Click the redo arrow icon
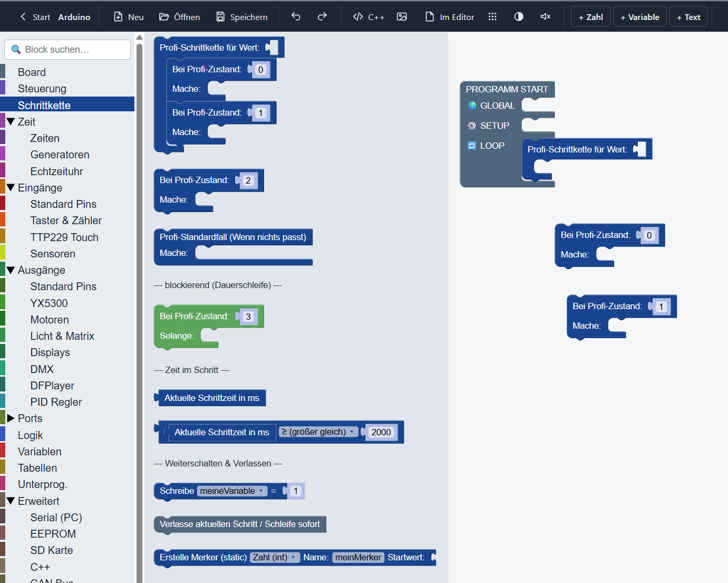The height and width of the screenshot is (583, 728). (322, 16)
